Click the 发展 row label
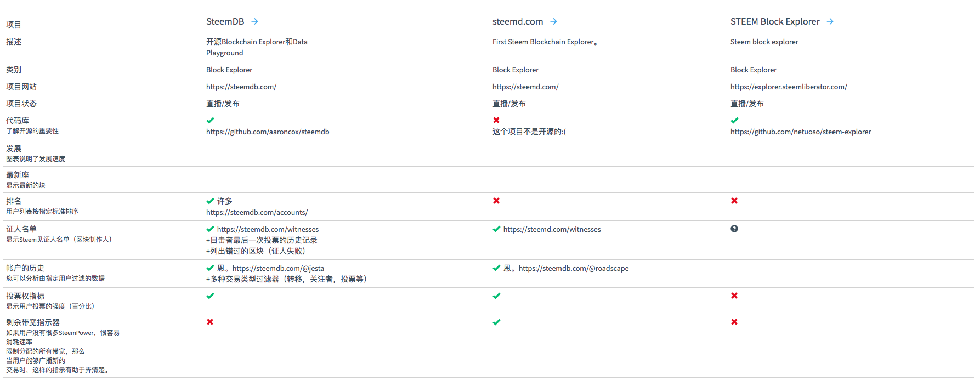The height and width of the screenshot is (386, 980). pos(14,149)
